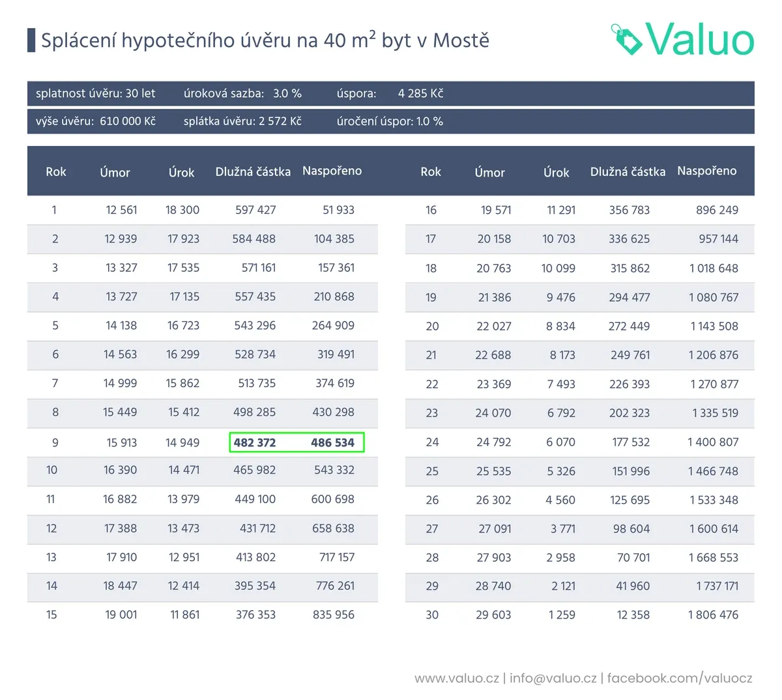Open the facebook.com/valuocz link
782x700 pixels.
pos(680,678)
